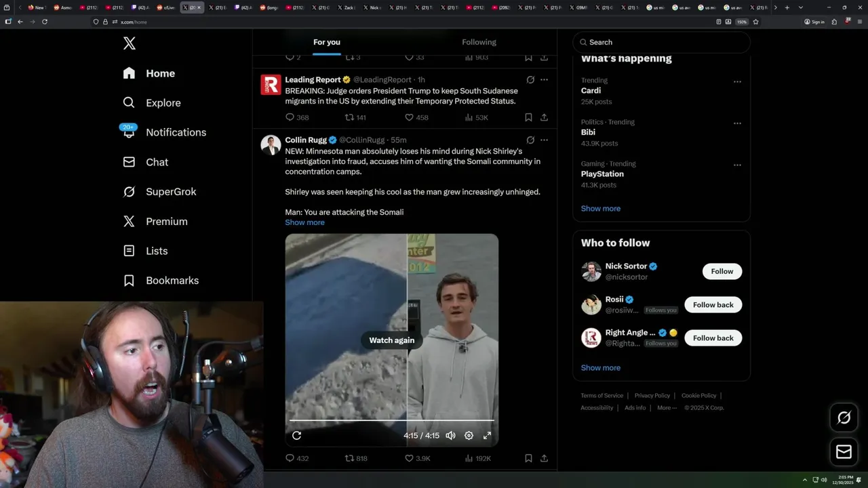Viewport: 868px width, 488px height.
Task: Show more trends in What's happening
Action: click(x=601, y=209)
